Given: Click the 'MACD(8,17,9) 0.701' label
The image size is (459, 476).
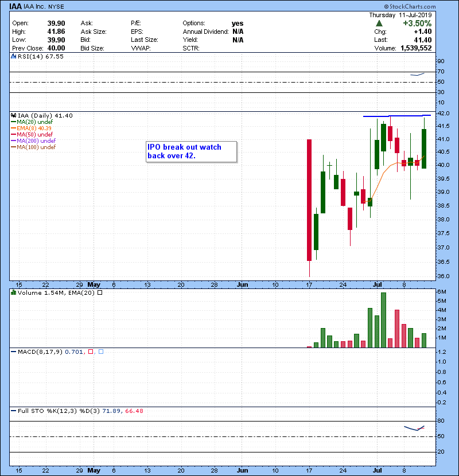Looking at the screenshot, I should click(50, 352).
